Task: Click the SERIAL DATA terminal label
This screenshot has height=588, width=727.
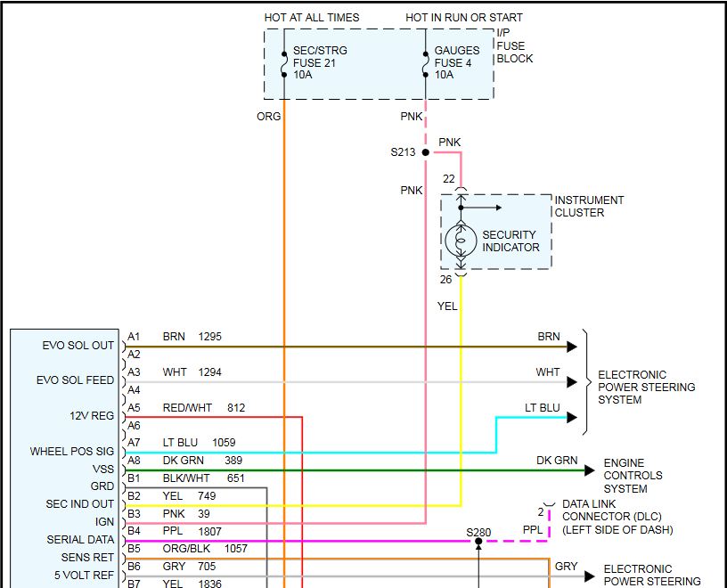Action: [80, 540]
